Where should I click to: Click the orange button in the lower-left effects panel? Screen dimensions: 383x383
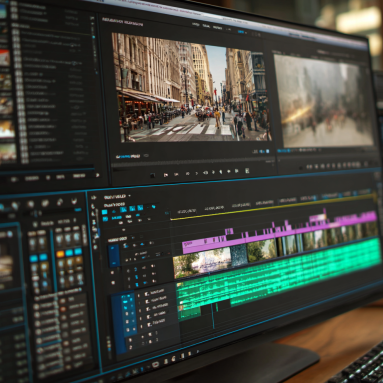pyautogui.click(x=60, y=254)
